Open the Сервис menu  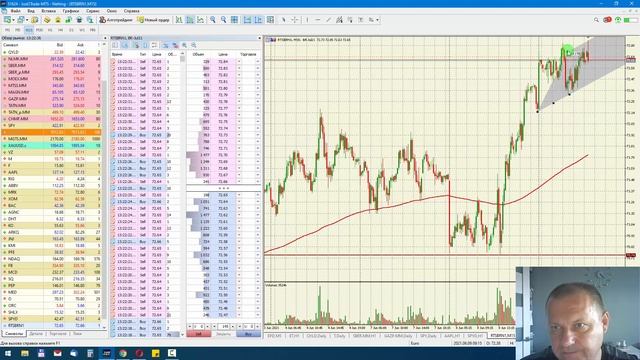(93, 11)
